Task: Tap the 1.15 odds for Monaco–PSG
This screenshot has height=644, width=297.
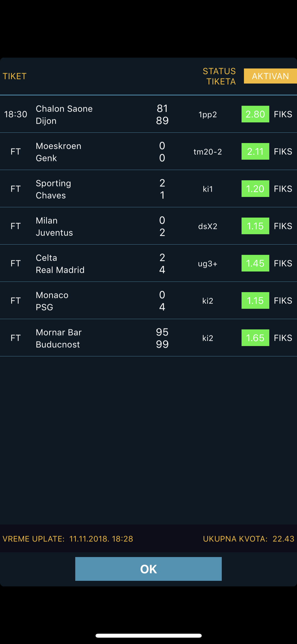Action: [x=255, y=301]
